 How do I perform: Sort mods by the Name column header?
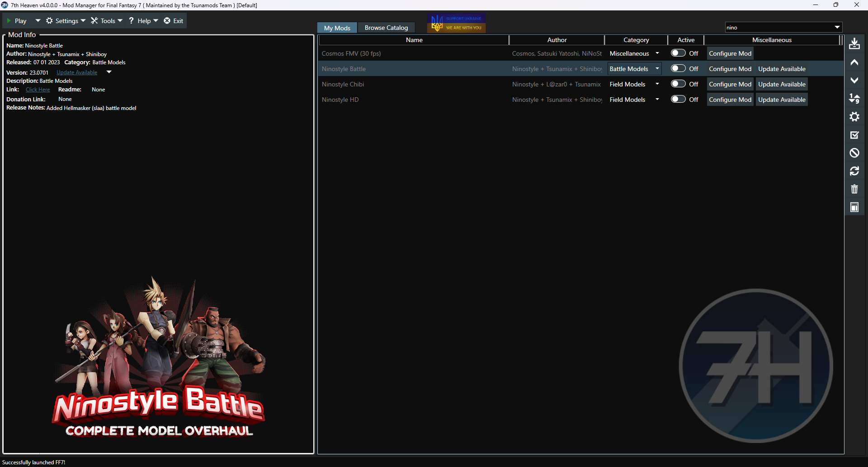pyautogui.click(x=414, y=40)
